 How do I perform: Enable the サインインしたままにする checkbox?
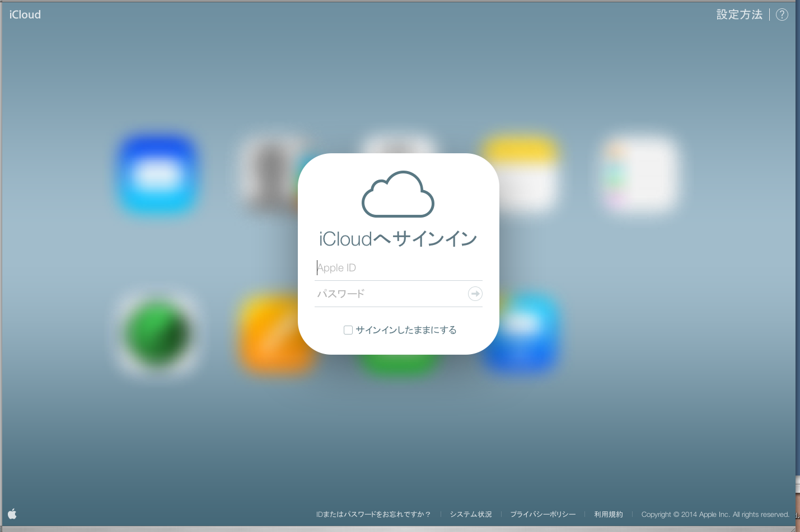coord(348,330)
